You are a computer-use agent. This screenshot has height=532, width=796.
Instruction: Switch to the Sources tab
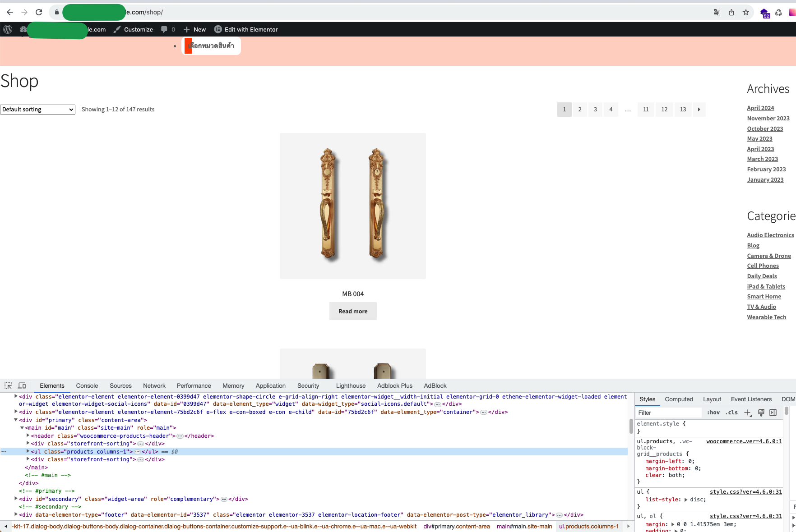120,385
